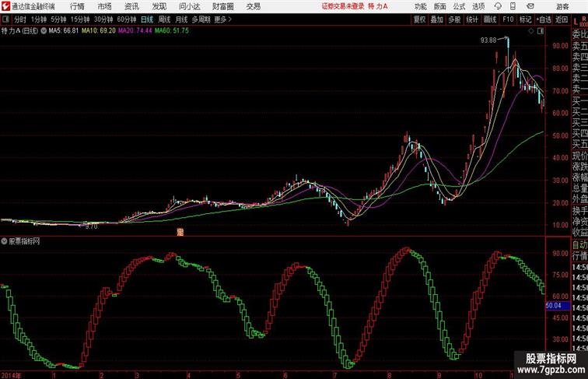Select the 月线 monthly tab

click(x=181, y=19)
